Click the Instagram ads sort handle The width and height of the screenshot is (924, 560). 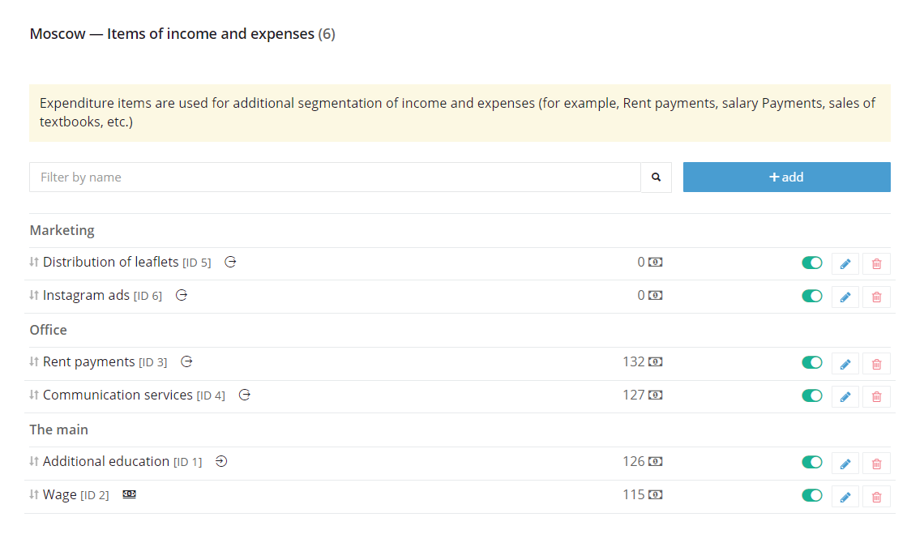pyautogui.click(x=34, y=295)
